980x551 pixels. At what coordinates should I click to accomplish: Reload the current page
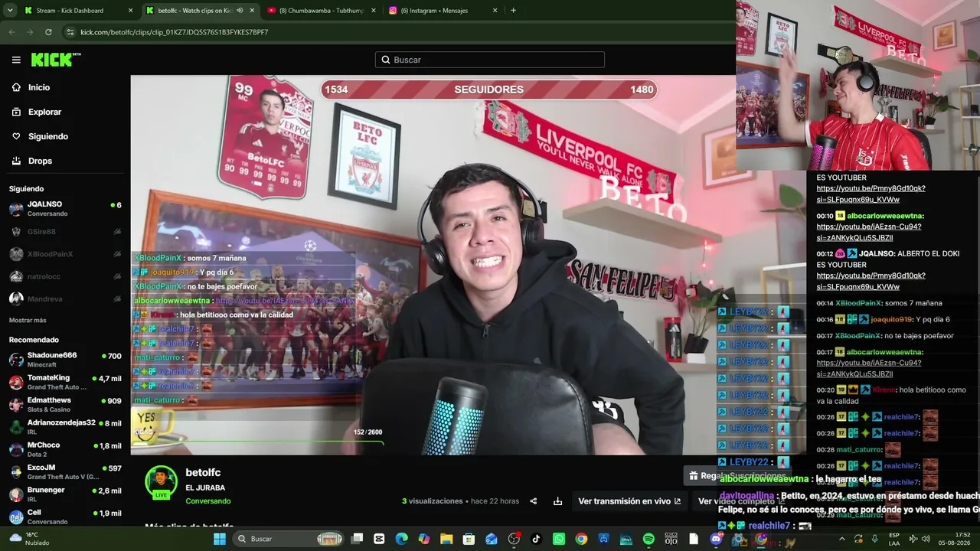pos(48,32)
